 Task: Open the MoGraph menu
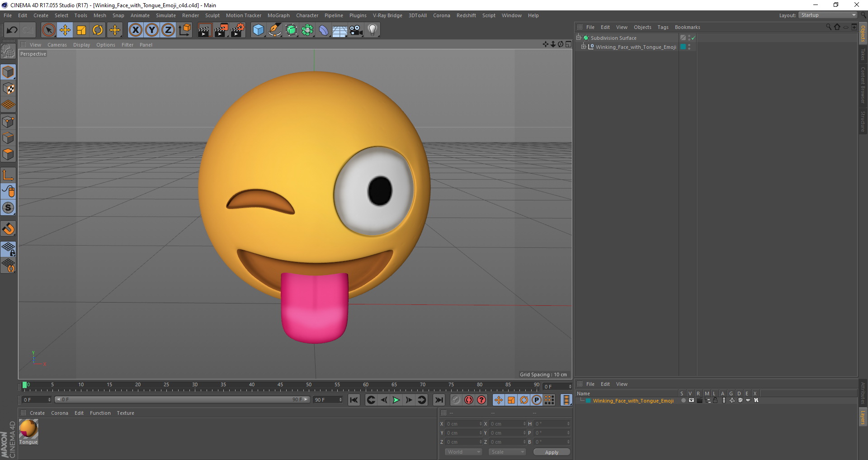click(278, 15)
